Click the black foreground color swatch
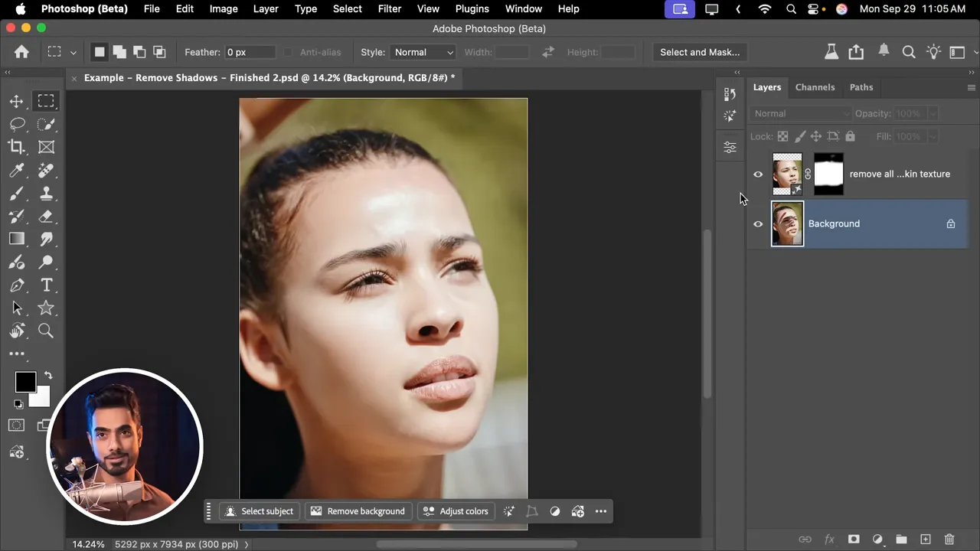This screenshot has width=980, height=551. point(24,382)
